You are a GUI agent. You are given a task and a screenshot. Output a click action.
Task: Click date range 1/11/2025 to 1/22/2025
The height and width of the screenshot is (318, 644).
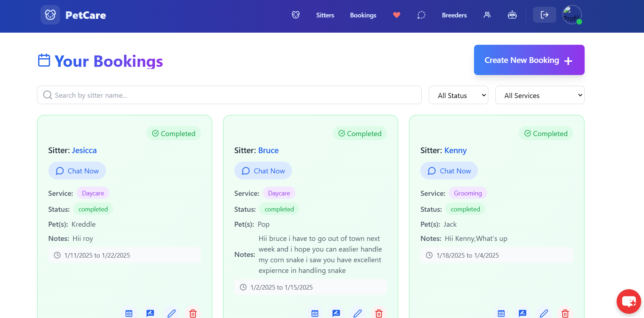coord(124,255)
